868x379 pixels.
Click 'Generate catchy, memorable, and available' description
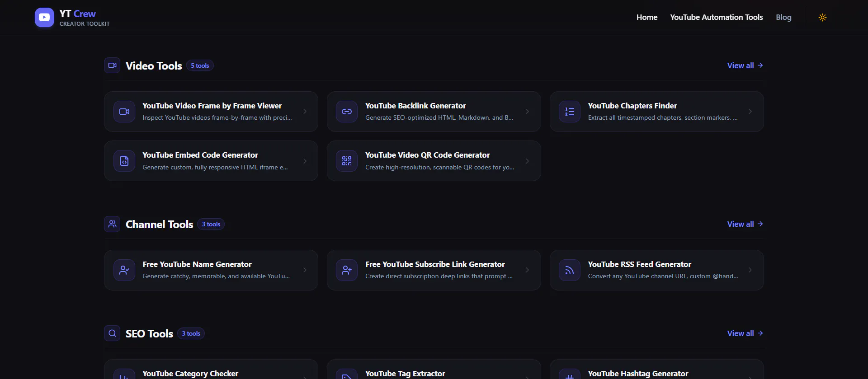pos(216,276)
